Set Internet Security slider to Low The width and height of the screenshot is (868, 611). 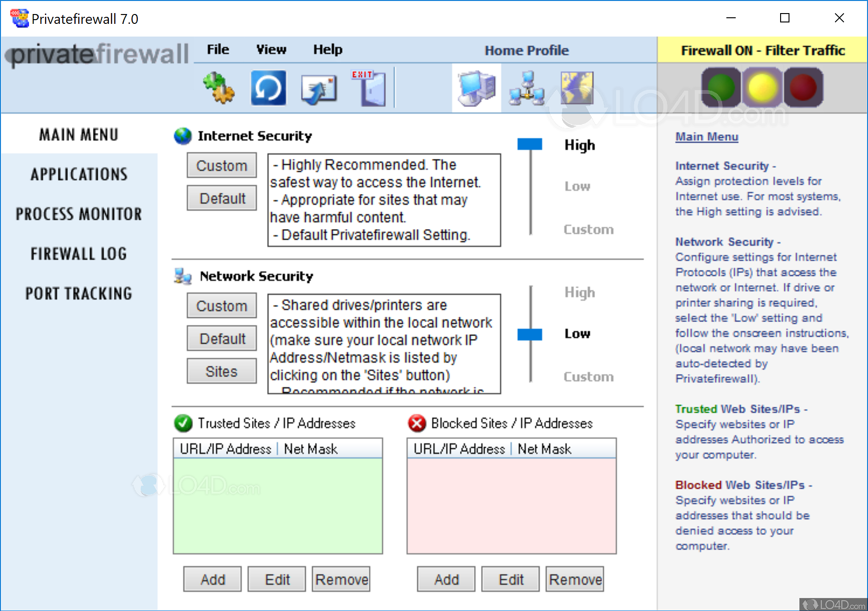[x=530, y=186]
